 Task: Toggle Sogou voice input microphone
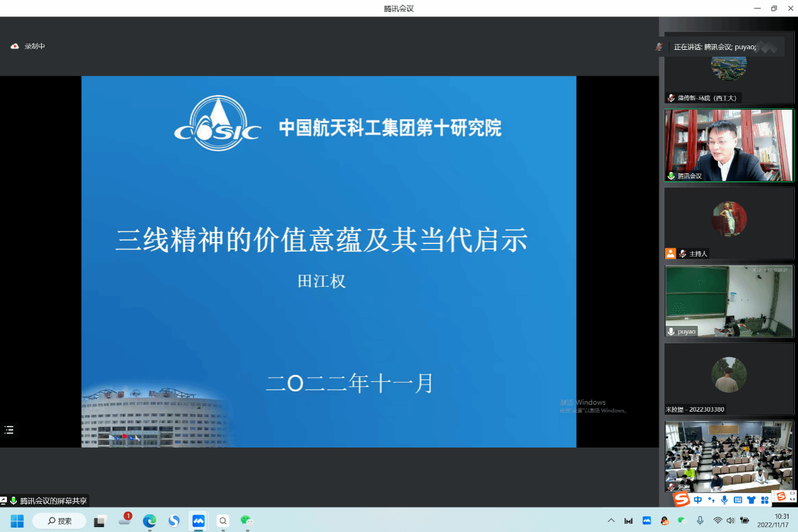[724, 500]
